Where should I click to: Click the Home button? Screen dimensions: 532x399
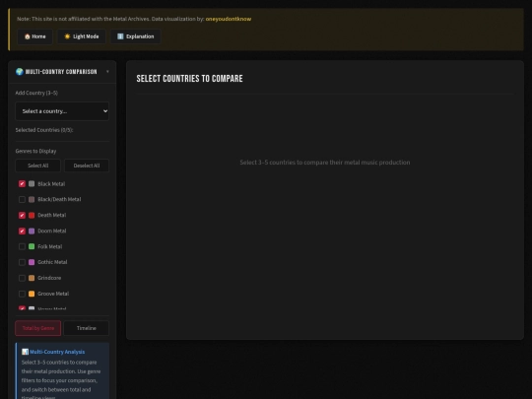pyautogui.click(x=34, y=36)
